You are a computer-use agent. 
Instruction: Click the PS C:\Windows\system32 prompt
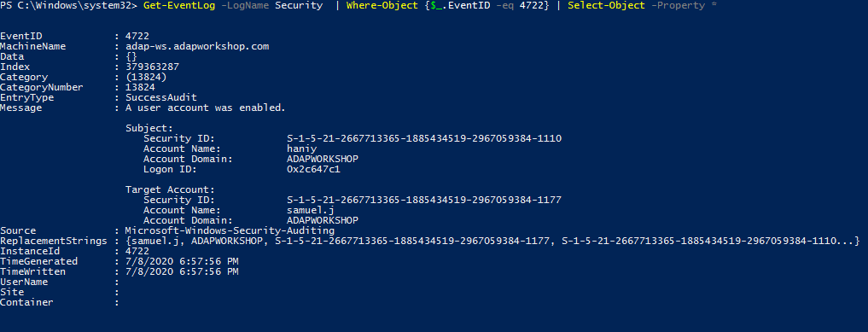click(68, 5)
